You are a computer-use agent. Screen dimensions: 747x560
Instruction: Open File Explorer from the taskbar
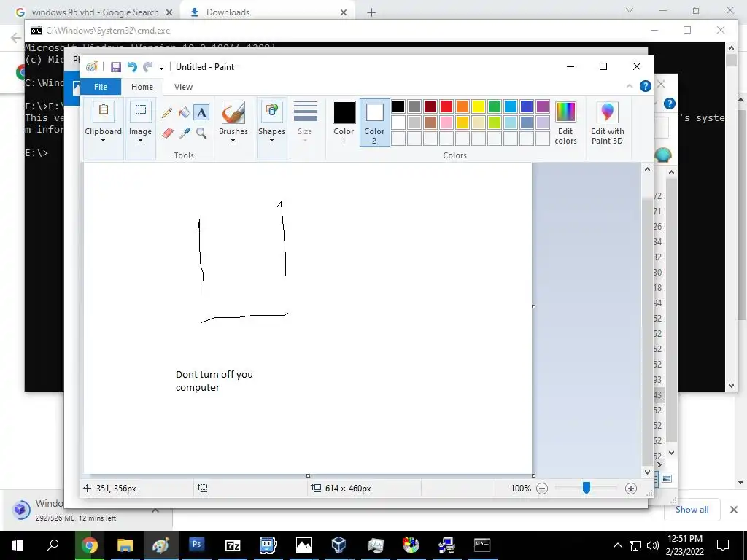click(125, 545)
